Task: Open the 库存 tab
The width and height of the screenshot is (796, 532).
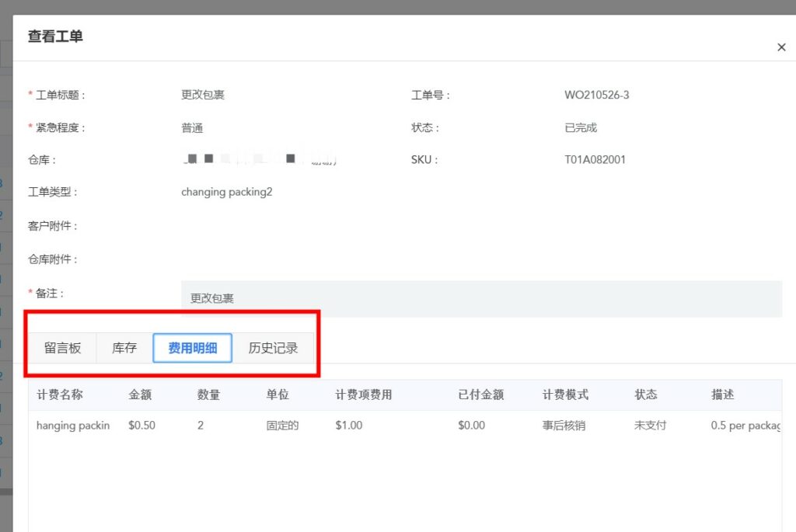Action: pyautogui.click(x=123, y=348)
